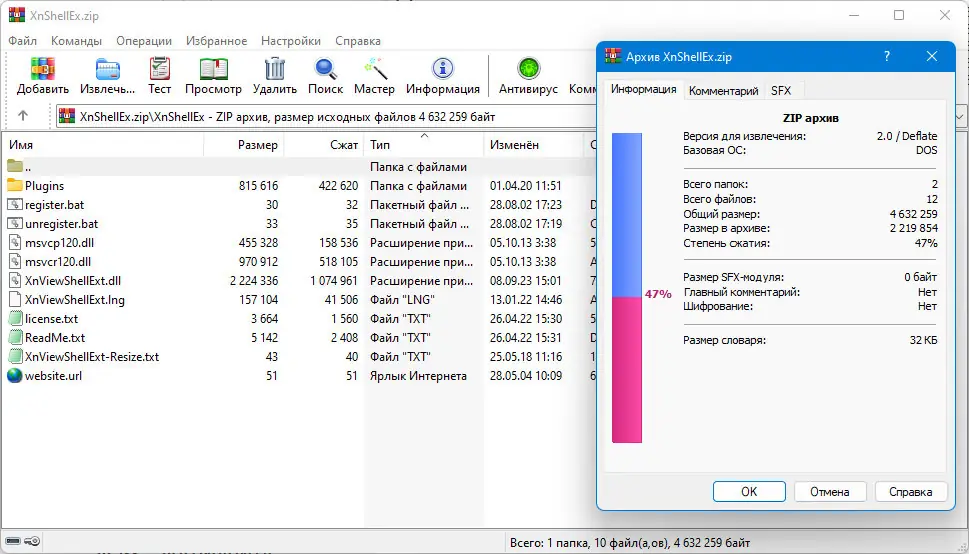Run the Тест archive test icon
969x554 pixels.
pyautogui.click(x=159, y=69)
